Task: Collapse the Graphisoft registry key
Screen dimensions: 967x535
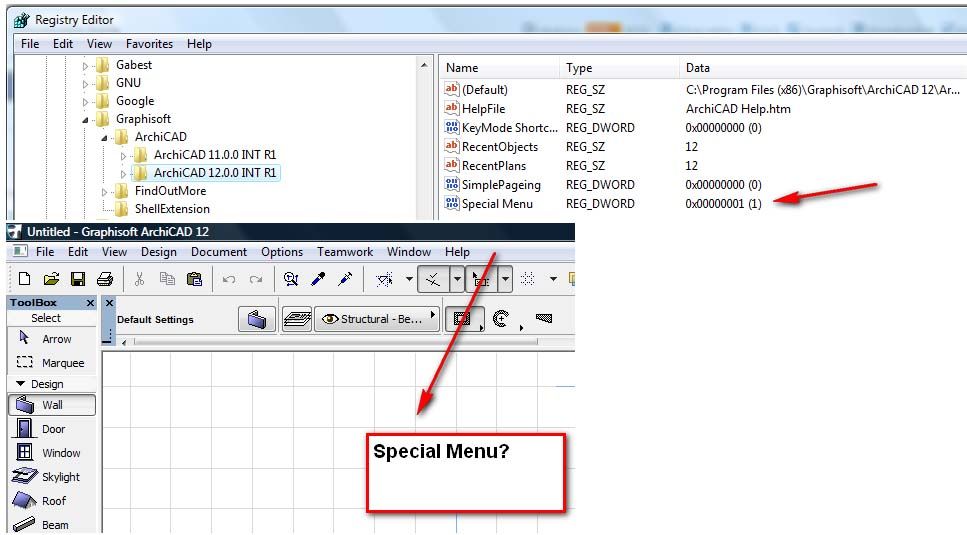Action: point(86,120)
